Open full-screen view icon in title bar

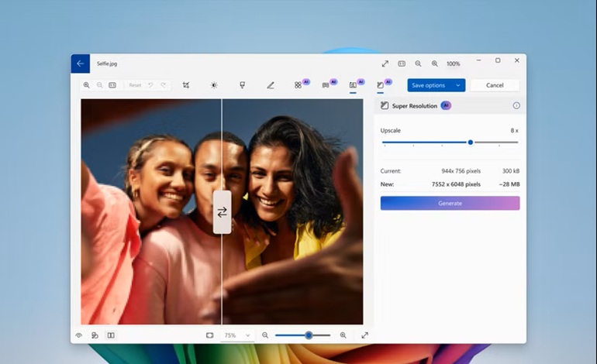coord(385,64)
